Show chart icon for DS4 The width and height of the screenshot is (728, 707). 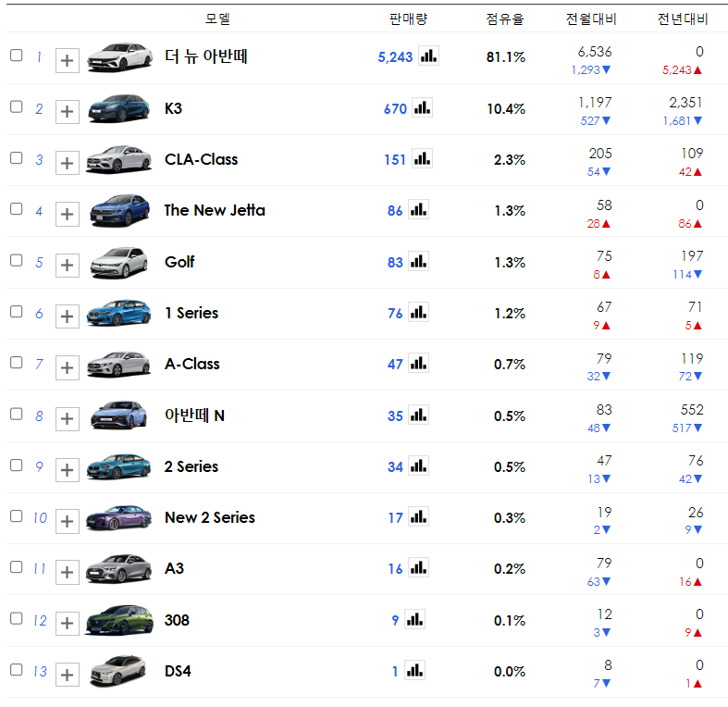click(x=414, y=671)
